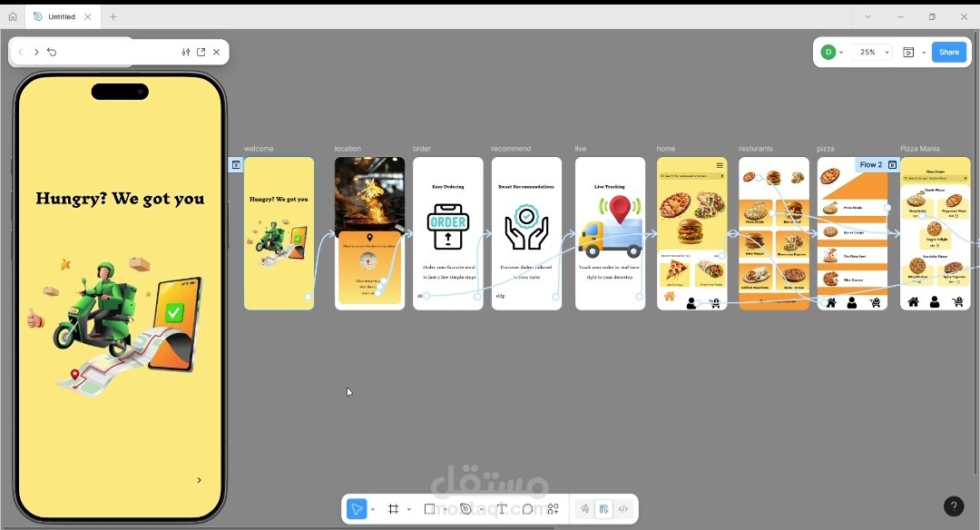This screenshot has height=530, width=980.
Task: Play Flow 2 prototype icon
Action: tap(893, 165)
